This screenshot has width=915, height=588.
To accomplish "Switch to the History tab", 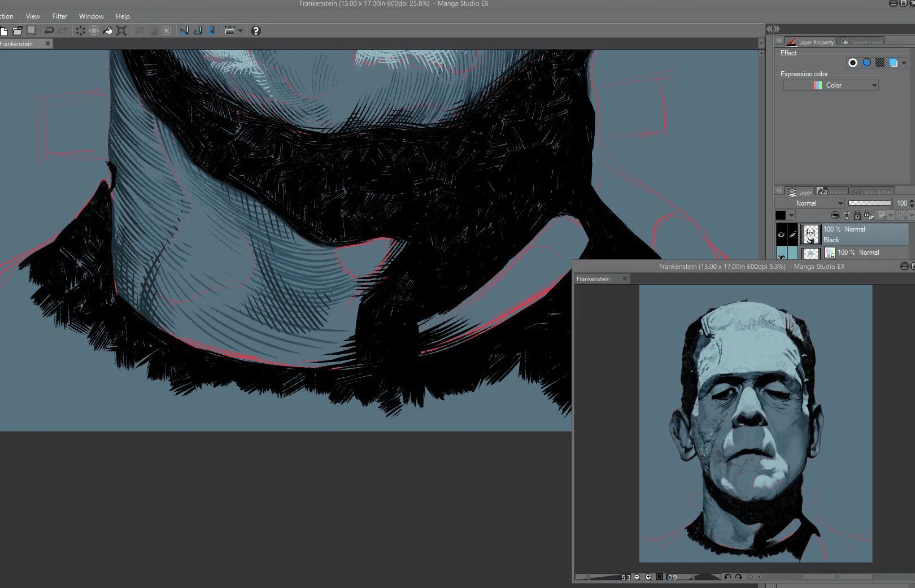I will coord(832,192).
